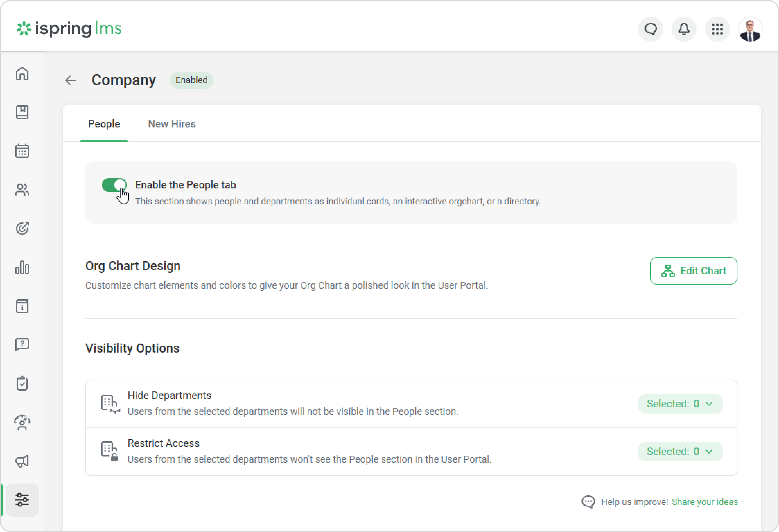Viewport: 779px width, 532px height.
Task: Open the bar chart reports icon
Action: [22, 268]
